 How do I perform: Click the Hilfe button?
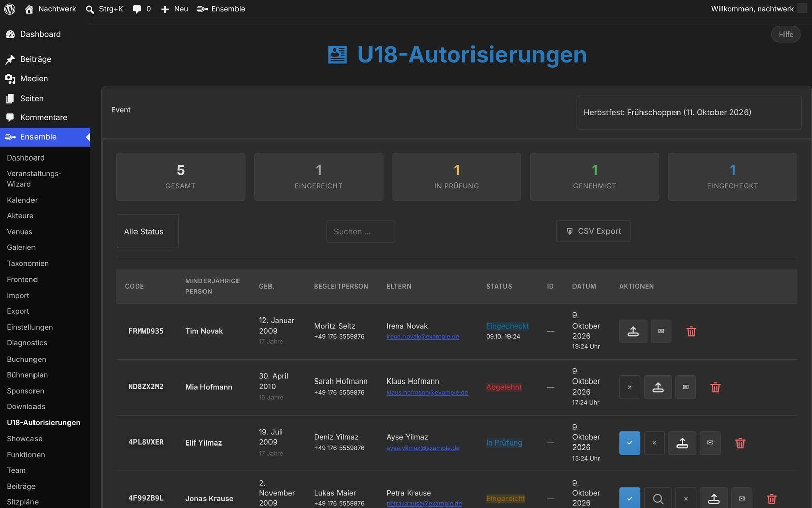coord(786,34)
